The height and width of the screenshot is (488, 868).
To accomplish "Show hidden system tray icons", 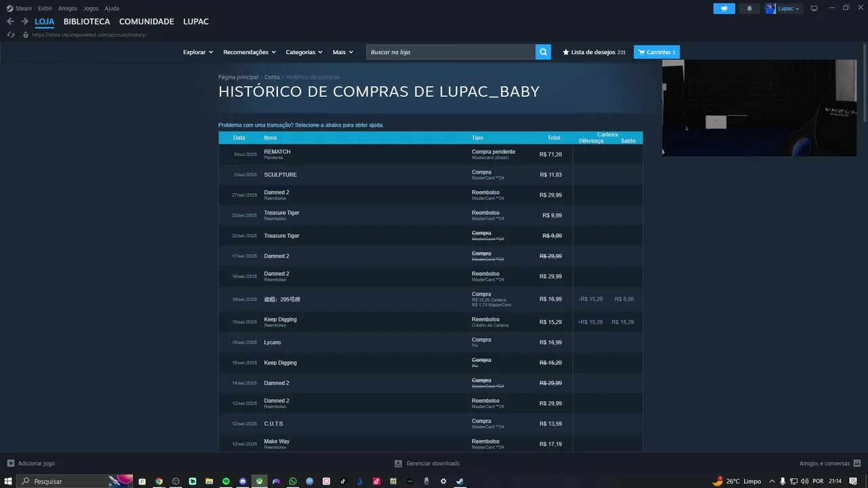I will pyautogui.click(x=771, y=481).
